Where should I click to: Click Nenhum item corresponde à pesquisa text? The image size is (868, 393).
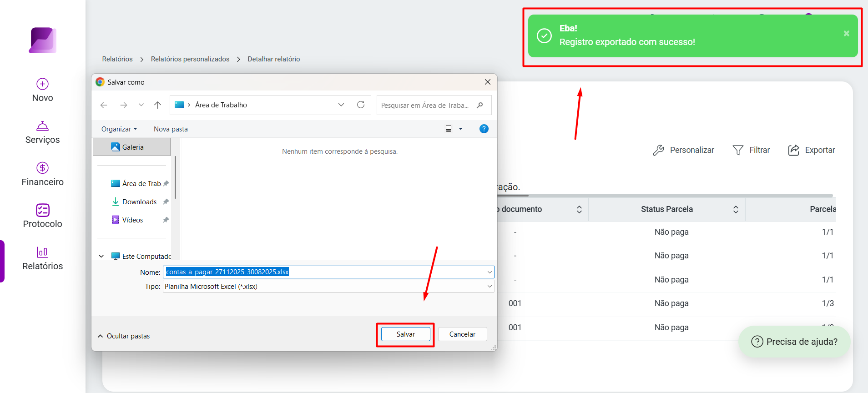pos(340,151)
